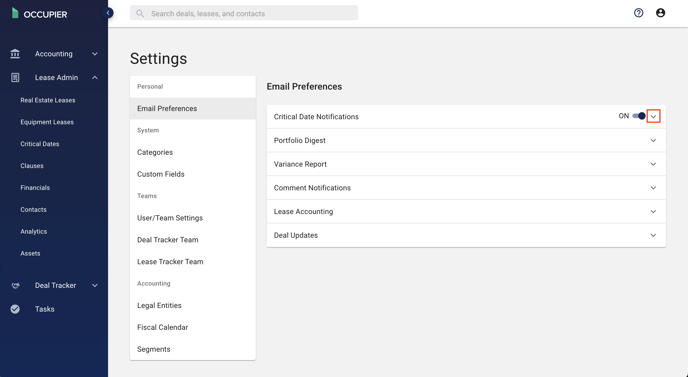Expand the Accounting sidebar chevron
This screenshot has height=377, width=688.
click(x=95, y=54)
